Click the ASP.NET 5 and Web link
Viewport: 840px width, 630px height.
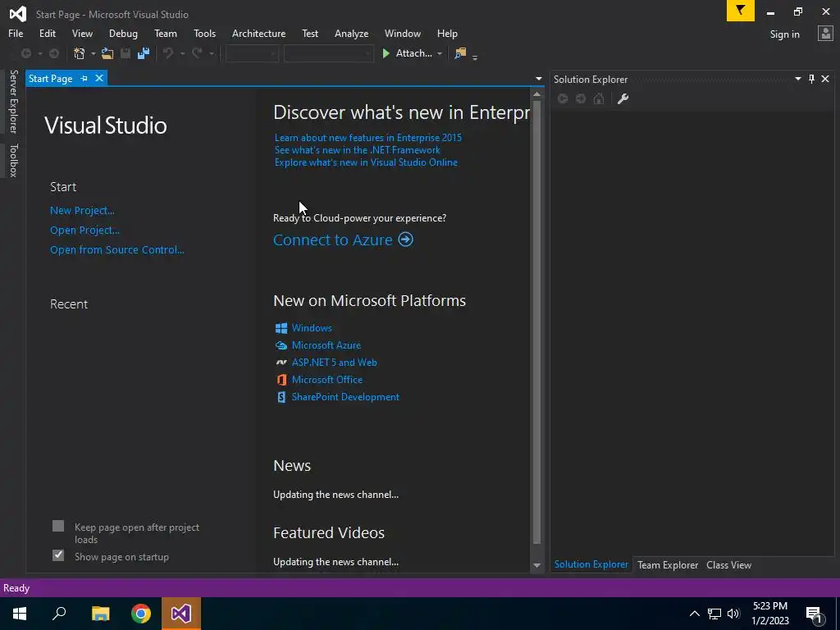click(x=335, y=362)
